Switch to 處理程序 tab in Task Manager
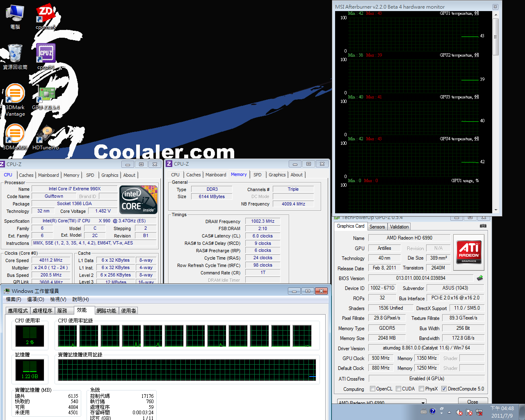This screenshot has height=420, width=525. click(x=43, y=311)
